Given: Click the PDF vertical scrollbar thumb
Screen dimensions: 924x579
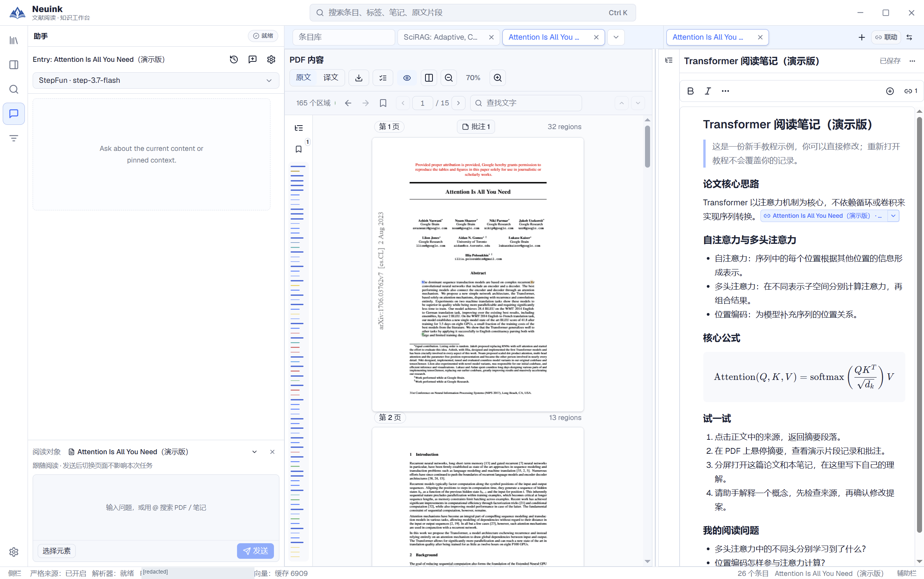Looking at the screenshot, I should coord(647,147).
